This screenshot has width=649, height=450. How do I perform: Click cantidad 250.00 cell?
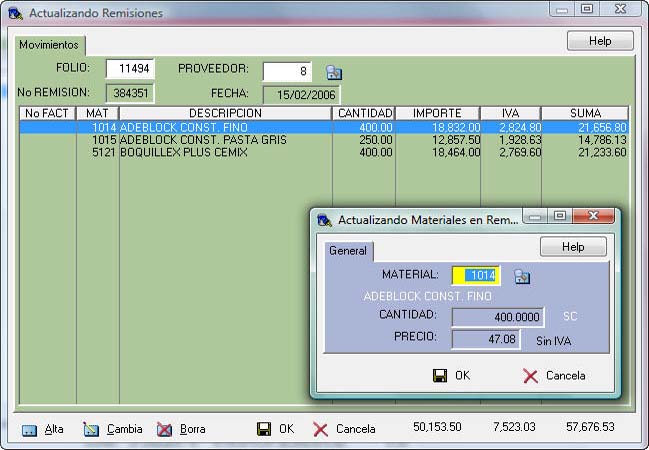(x=376, y=140)
